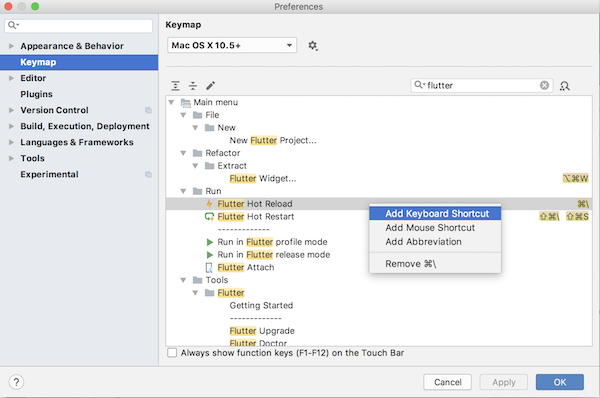Click the OK button
The width and height of the screenshot is (600, 398).
click(560, 382)
